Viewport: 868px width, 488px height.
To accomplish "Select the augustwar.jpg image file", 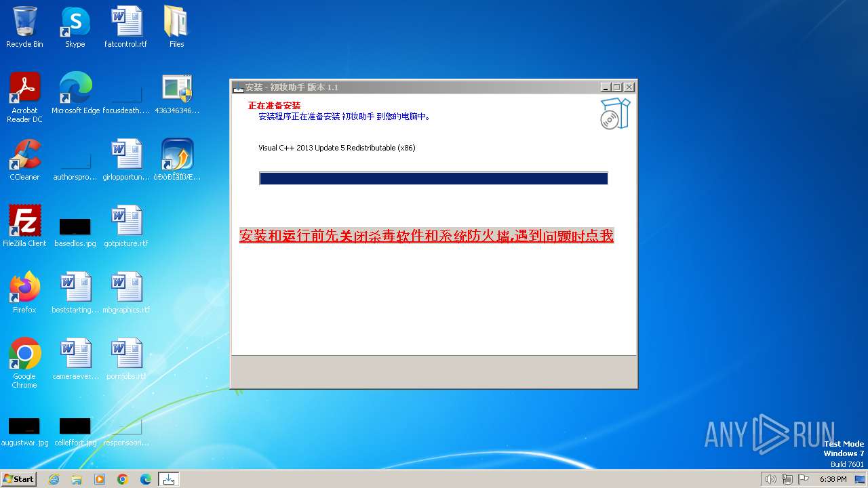I will tap(24, 432).
